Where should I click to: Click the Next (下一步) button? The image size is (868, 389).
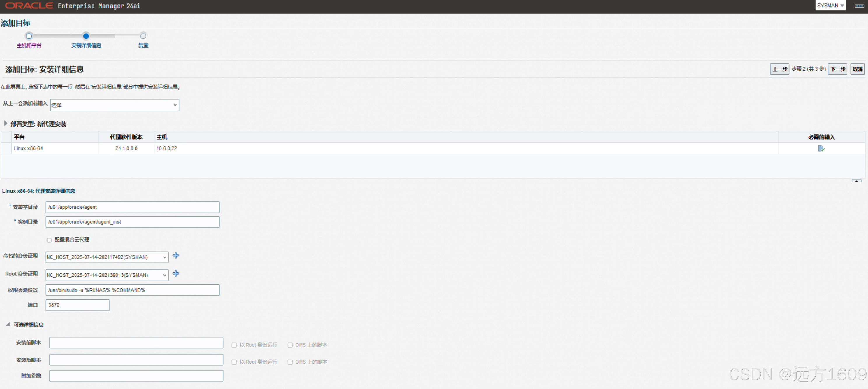837,69
